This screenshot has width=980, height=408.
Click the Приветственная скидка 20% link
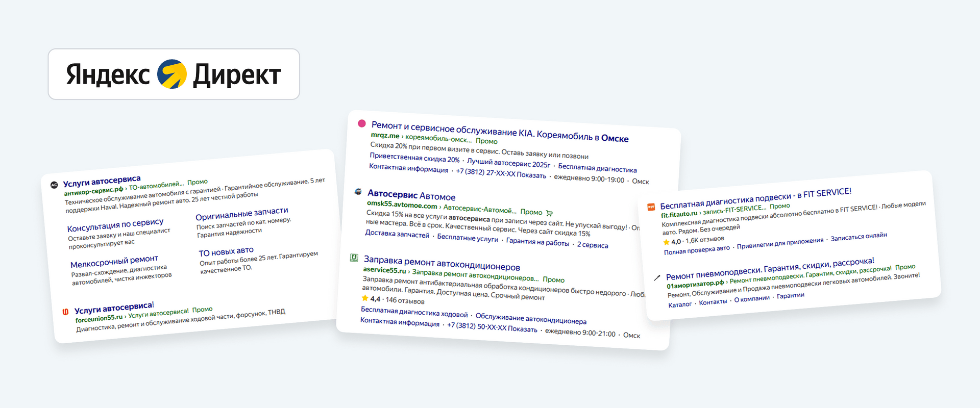tap(414, 158)
